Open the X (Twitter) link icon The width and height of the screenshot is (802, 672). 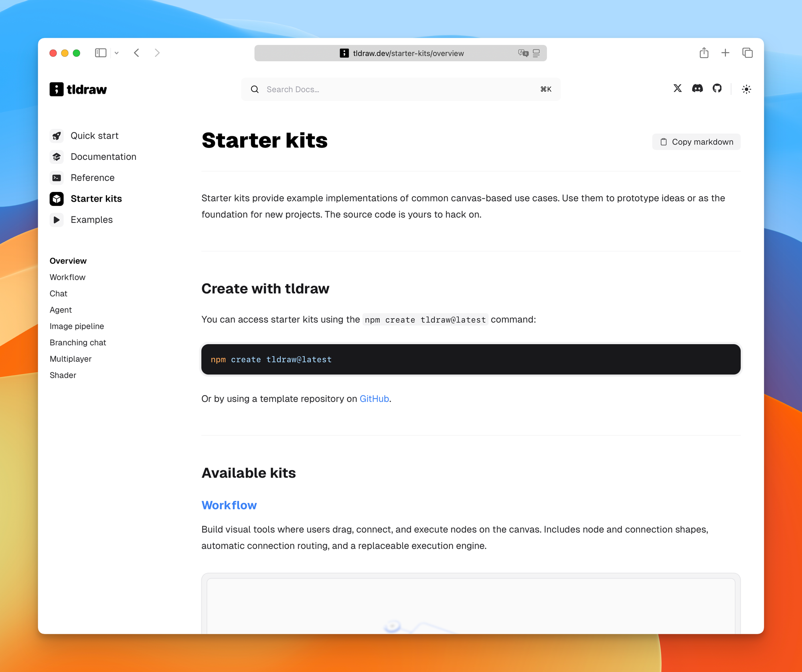click(678, 89)
